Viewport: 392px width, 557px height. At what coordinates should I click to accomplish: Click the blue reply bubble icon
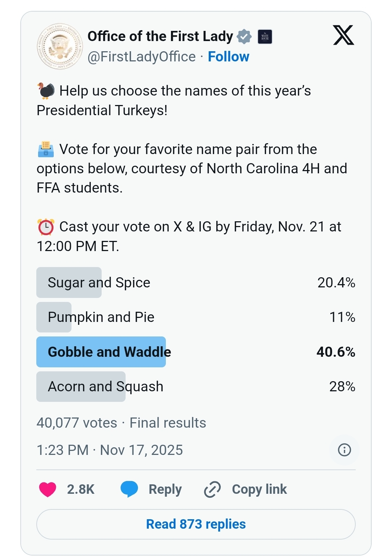129,489
